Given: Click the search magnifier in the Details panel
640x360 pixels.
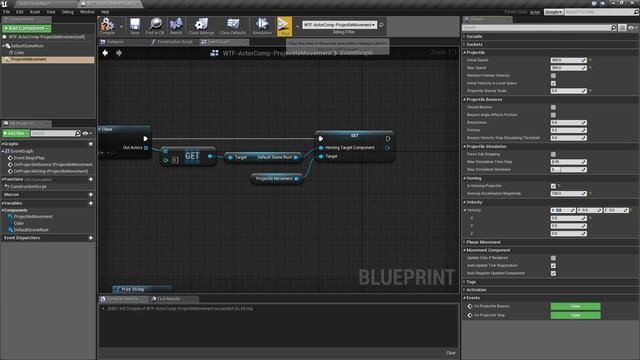Looking at the screenshot, I should point(613,28).
